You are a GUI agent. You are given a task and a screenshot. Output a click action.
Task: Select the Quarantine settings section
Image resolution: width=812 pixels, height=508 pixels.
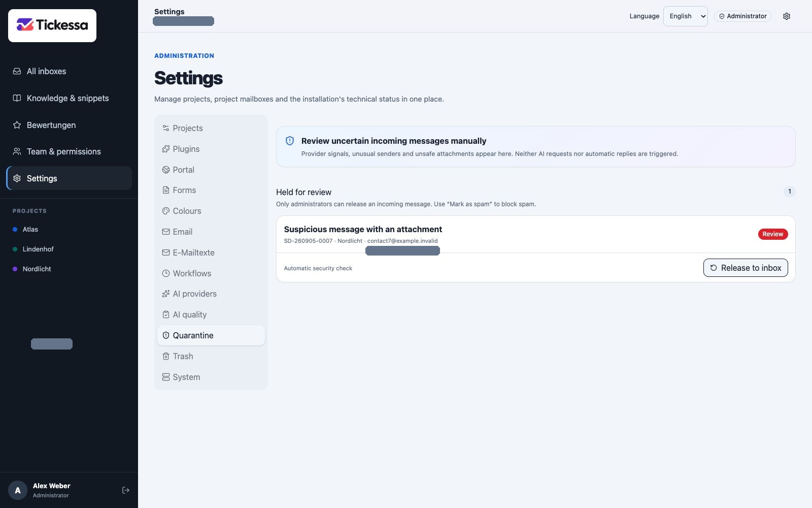[x=211, y=335]
